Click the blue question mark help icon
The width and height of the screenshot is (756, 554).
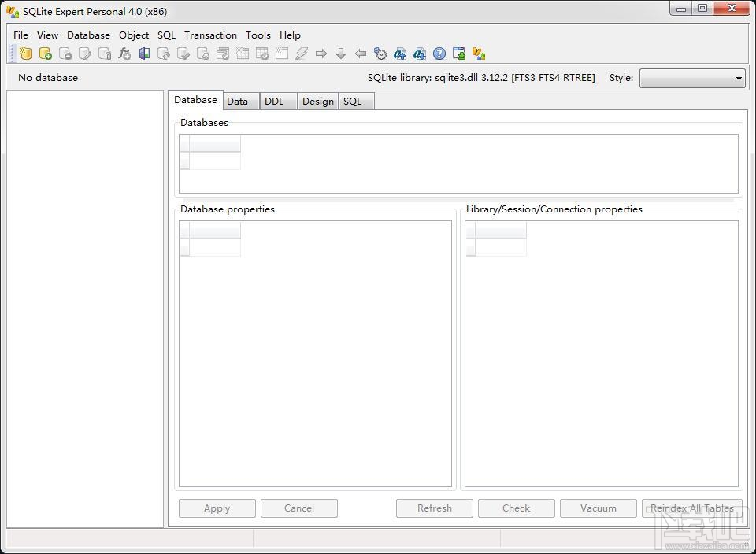(x=439, y=54)
